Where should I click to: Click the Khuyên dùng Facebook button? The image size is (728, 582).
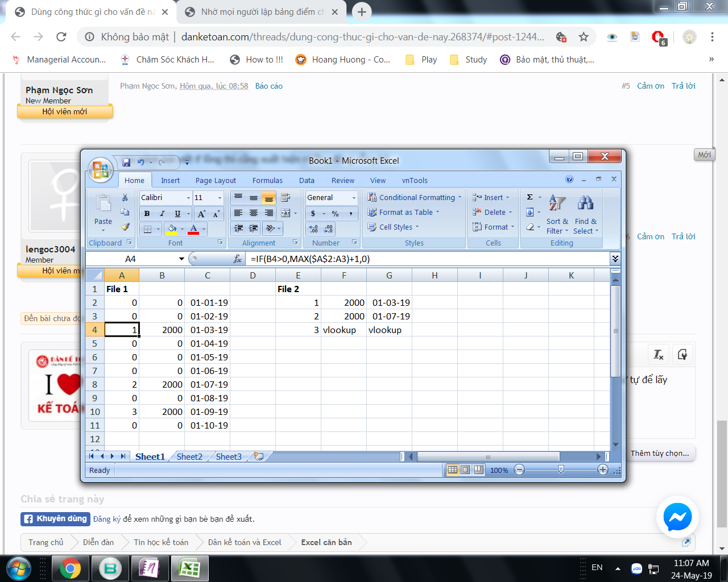click(x=55, y=519)
